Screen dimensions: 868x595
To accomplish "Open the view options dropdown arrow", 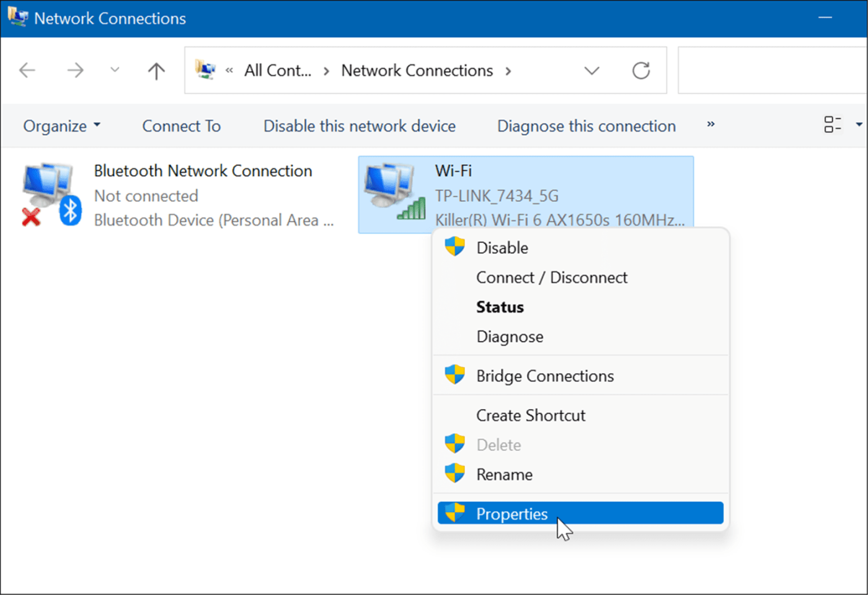I will click(x=859, y=125).
